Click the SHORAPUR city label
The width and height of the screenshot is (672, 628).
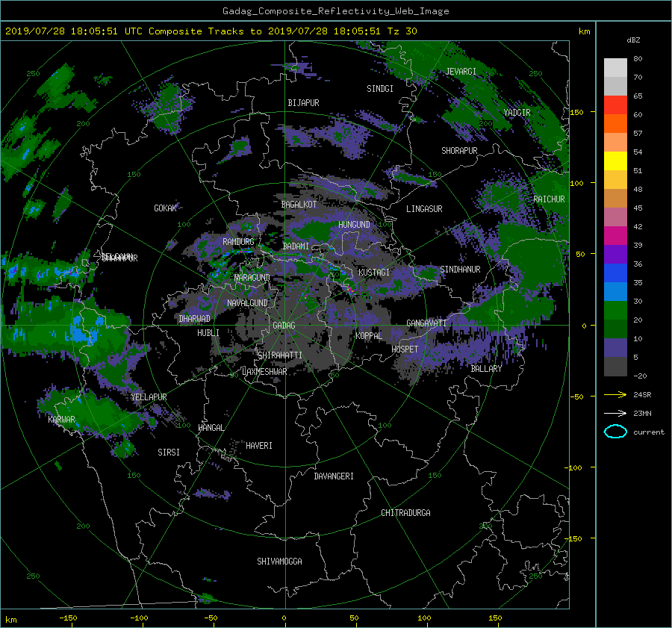pos(459,150)
